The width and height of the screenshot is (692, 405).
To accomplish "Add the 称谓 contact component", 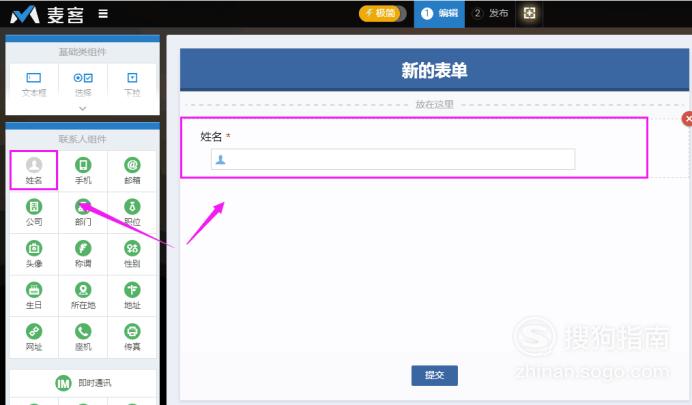I will tap(83, 254).
